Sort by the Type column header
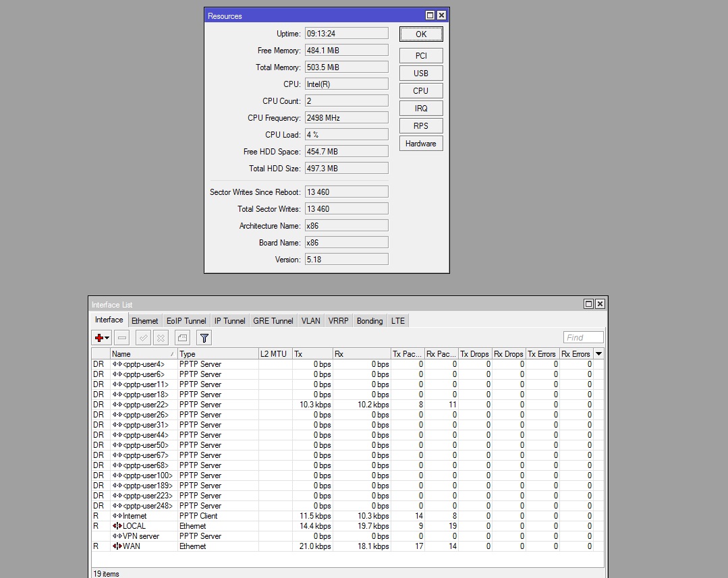 click(x=216, y=354)
